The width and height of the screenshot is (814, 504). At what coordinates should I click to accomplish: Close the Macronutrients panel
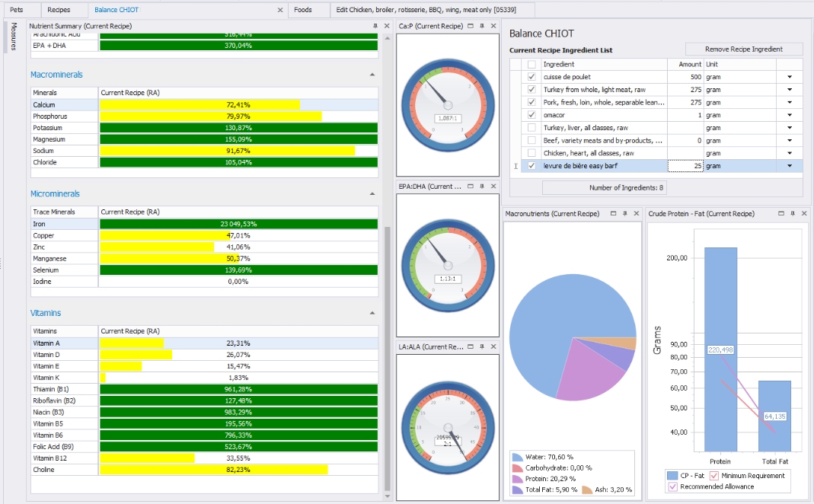coord(636,214)
